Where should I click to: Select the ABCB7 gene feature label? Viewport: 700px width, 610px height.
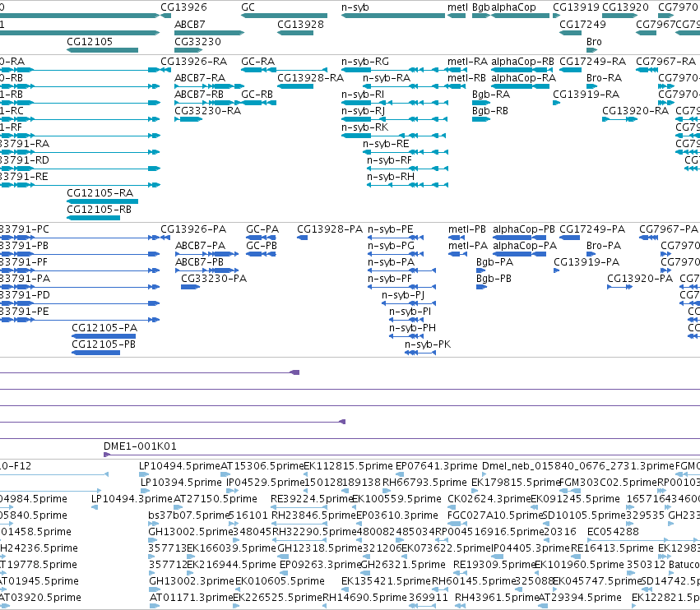(x=189, y=25)
